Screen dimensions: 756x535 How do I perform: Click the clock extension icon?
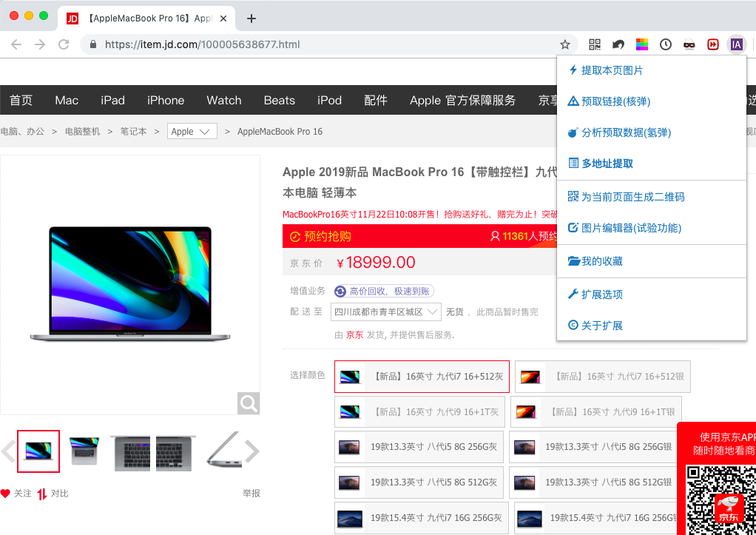pos(665,44)
